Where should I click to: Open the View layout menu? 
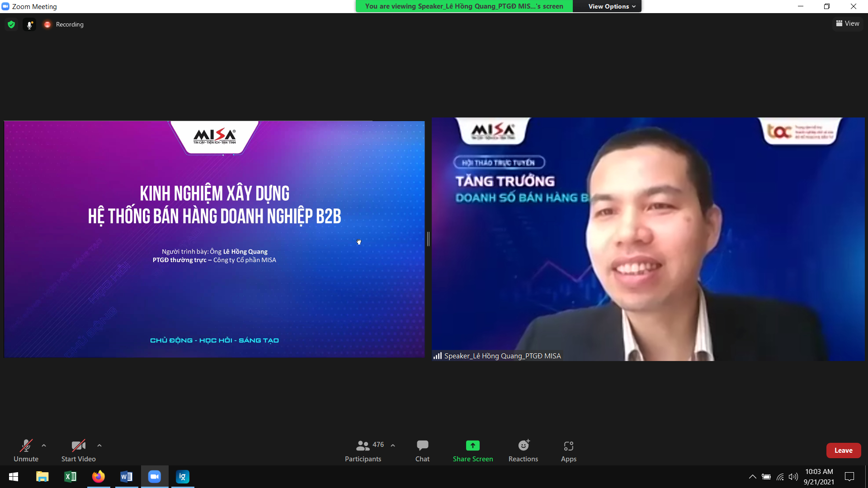tap(848, 23)
